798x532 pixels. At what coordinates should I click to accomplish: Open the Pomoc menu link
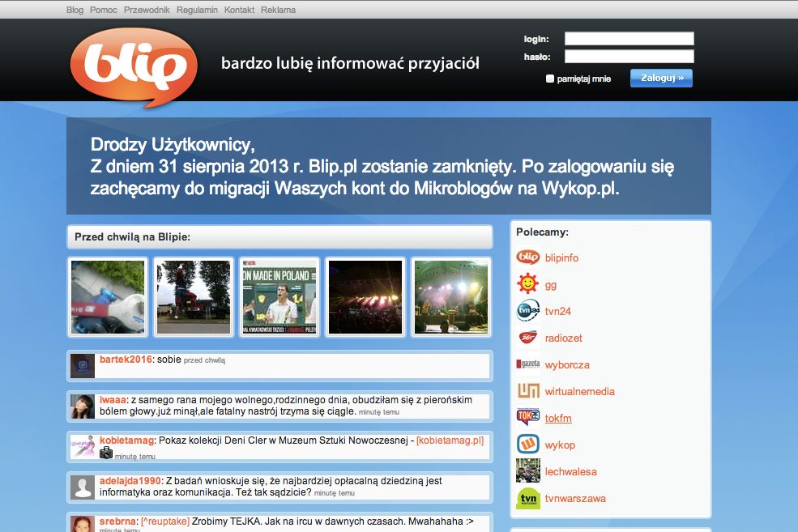[x=104, y=10]
